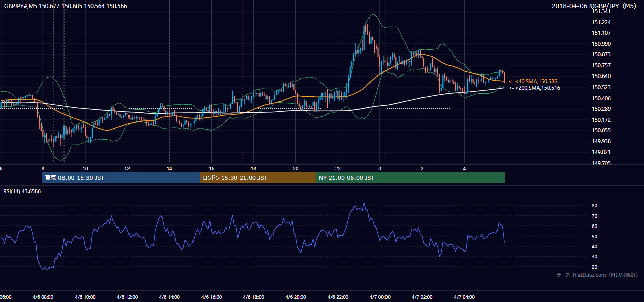Click the 2018-04-06 のGBP/JPY (M5) title
Viewport: 644px width, 302px height.
point(595,6)
